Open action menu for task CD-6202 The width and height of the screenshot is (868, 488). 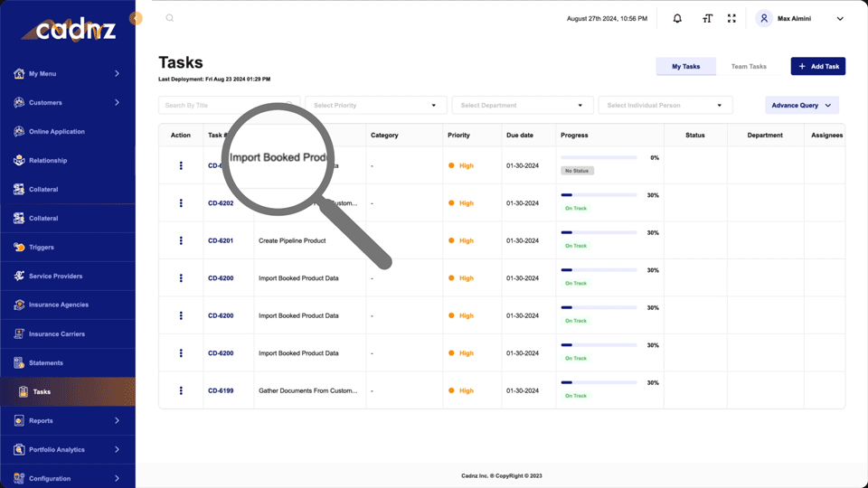[x=181, y=203]
